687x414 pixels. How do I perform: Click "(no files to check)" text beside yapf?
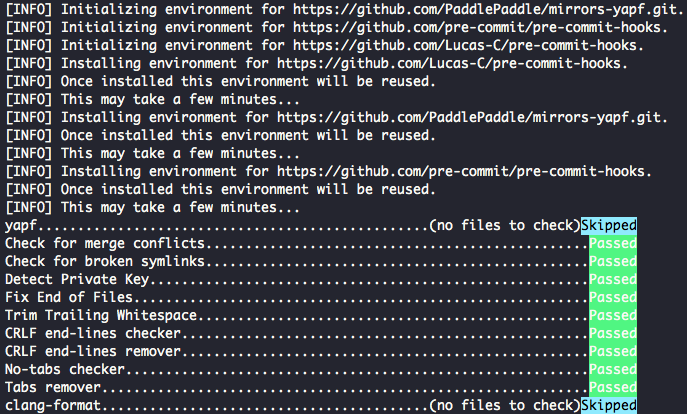pyautogui.click(x=504, y=226)
